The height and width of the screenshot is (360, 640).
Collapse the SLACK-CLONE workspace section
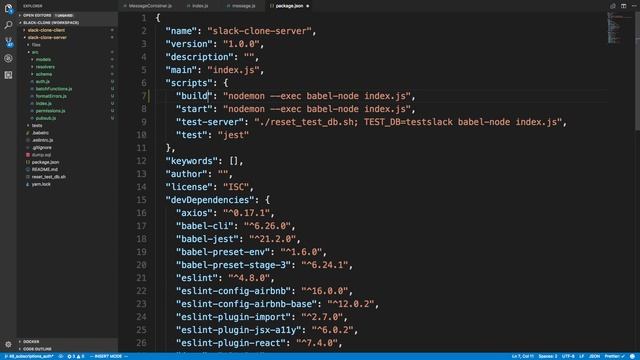pos(67,23)
